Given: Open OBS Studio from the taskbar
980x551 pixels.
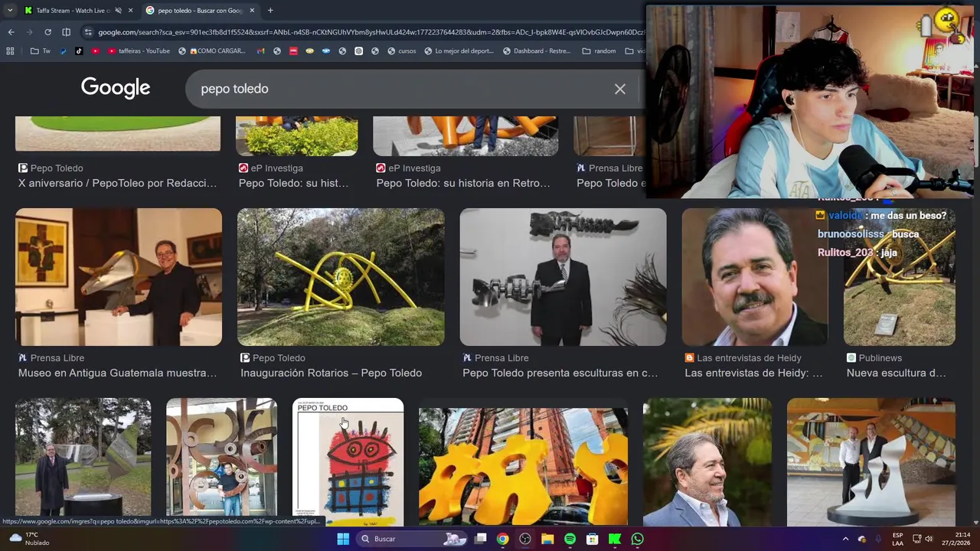Looking at the screenshot, I should [x=524, y=539].
